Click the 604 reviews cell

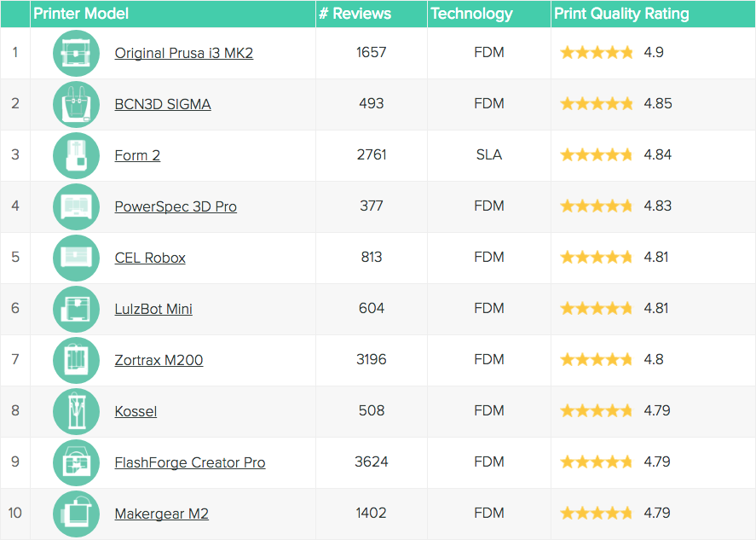point(372,308)
